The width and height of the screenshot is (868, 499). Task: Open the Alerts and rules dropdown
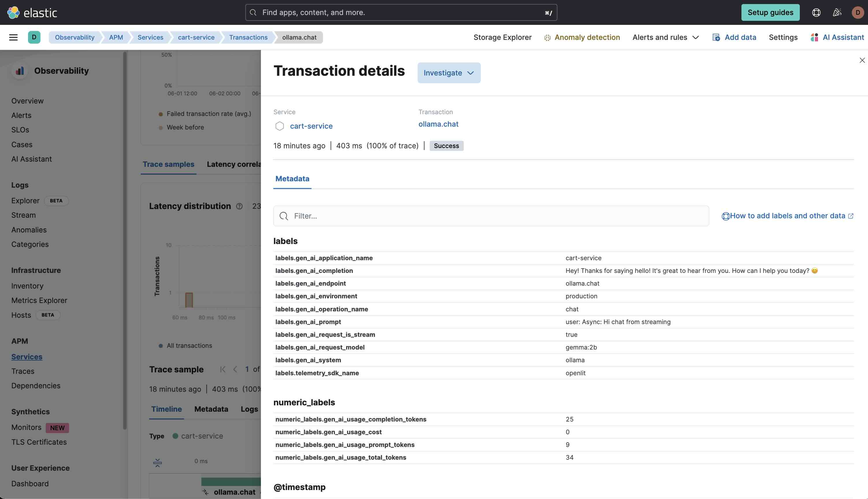coord(665,37)
